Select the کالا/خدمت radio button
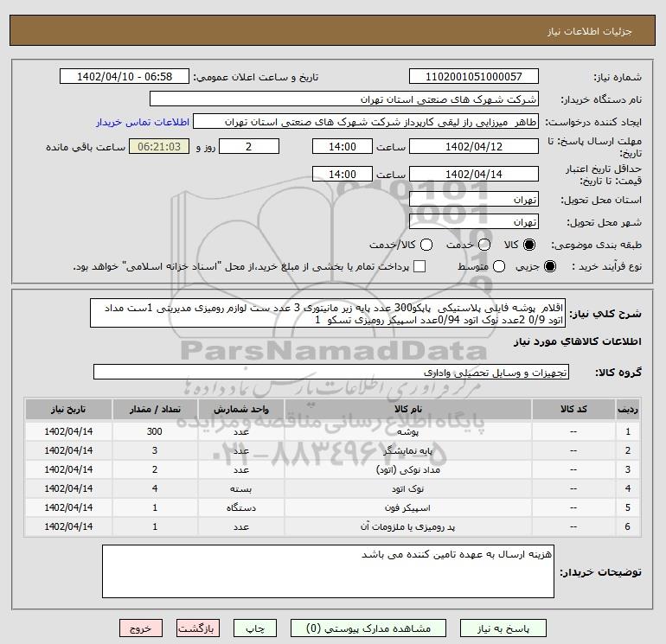Screen dimensions: 666x644 [426, 245]
